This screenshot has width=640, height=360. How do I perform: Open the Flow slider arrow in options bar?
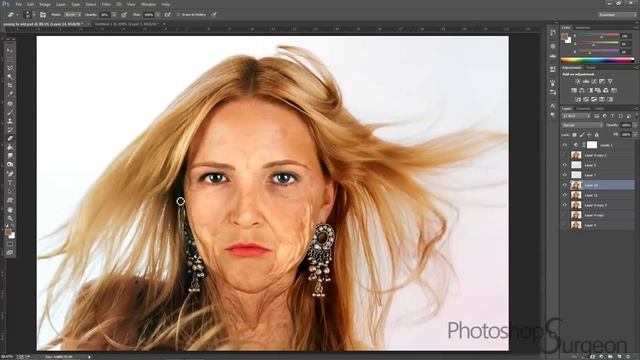[158, 15]
